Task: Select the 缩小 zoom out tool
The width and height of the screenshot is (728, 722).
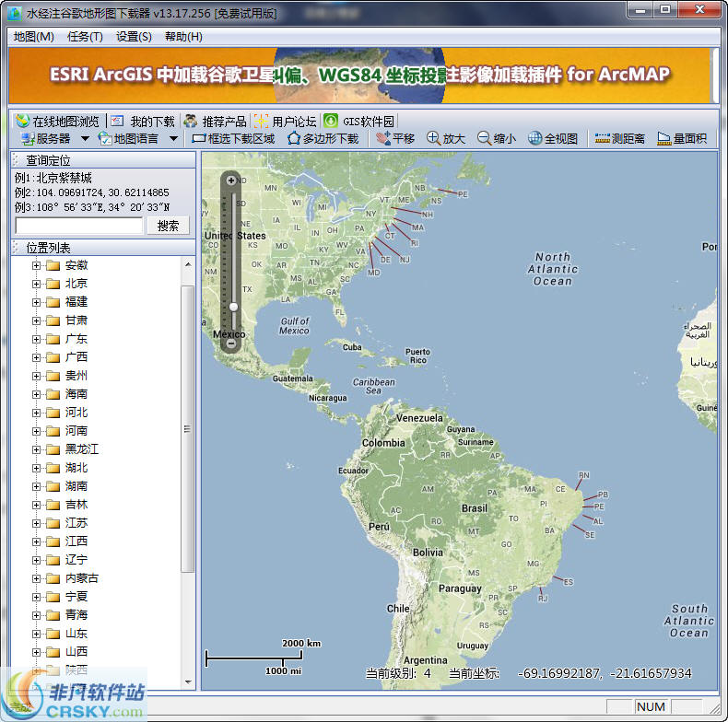Action: coord(497,138)
